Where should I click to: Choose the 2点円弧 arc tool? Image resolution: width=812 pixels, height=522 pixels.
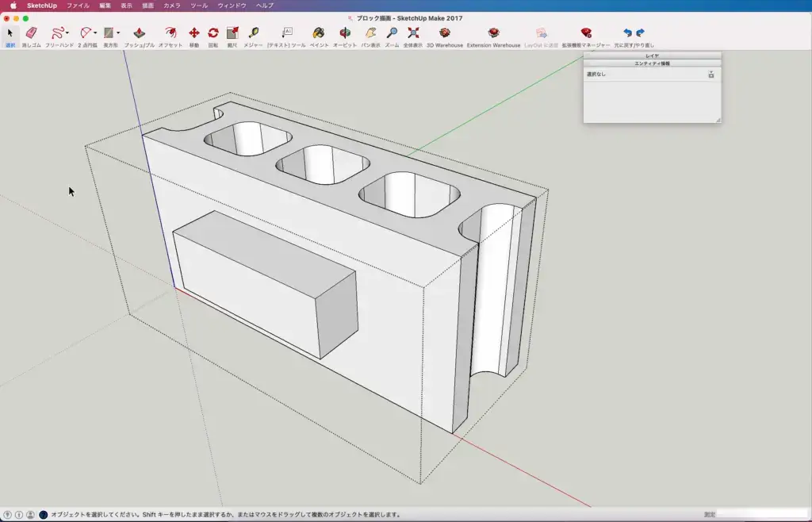pyautogui.click(x=86, y=33)
